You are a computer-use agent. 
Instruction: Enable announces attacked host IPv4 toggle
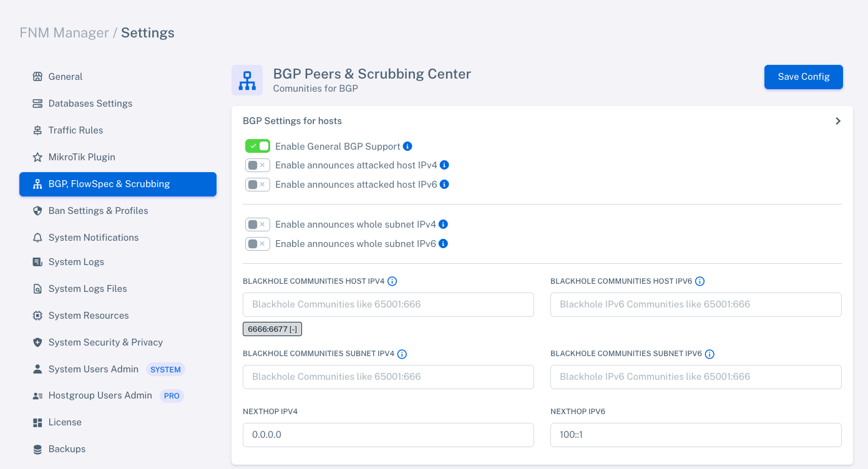tap(257, 165)
